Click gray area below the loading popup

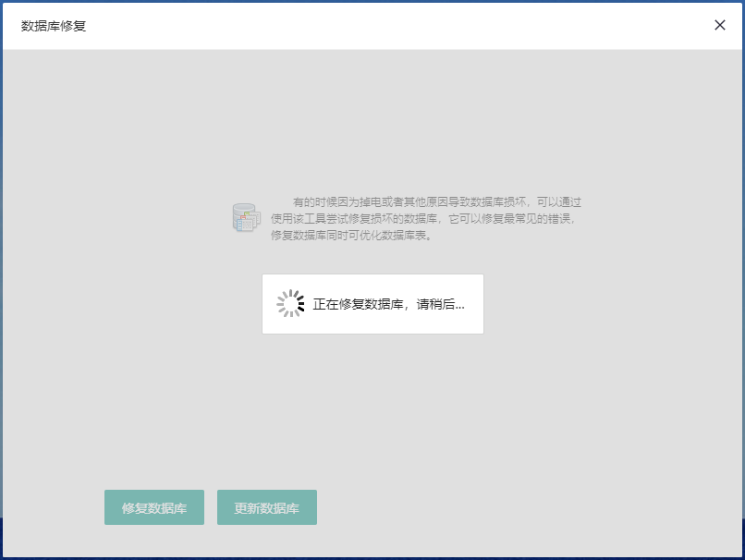coord(372,407)
